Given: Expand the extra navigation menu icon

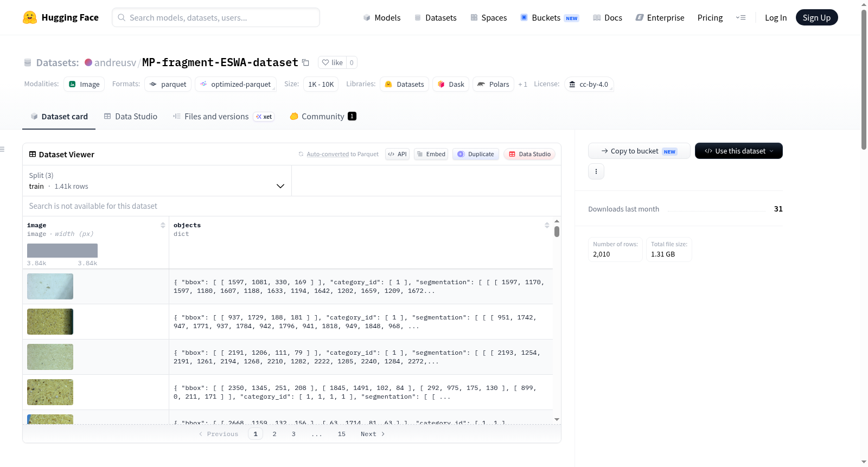Looking at the screenshot, I should coord(741,17).
